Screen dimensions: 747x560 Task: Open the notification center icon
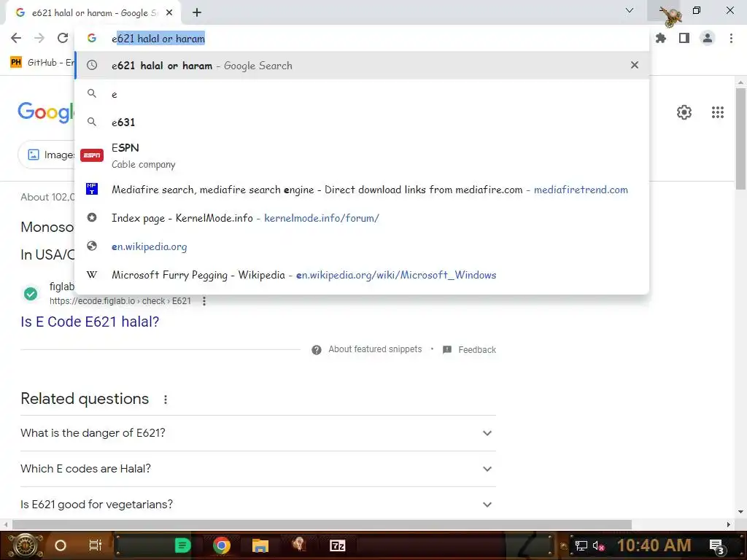pyautogui.click(x=717, y=546)
